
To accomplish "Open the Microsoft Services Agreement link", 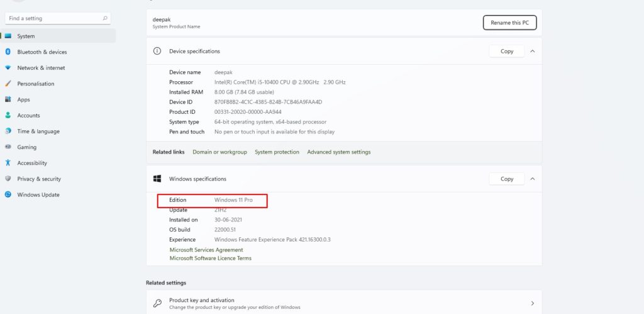I will (206, 250).
